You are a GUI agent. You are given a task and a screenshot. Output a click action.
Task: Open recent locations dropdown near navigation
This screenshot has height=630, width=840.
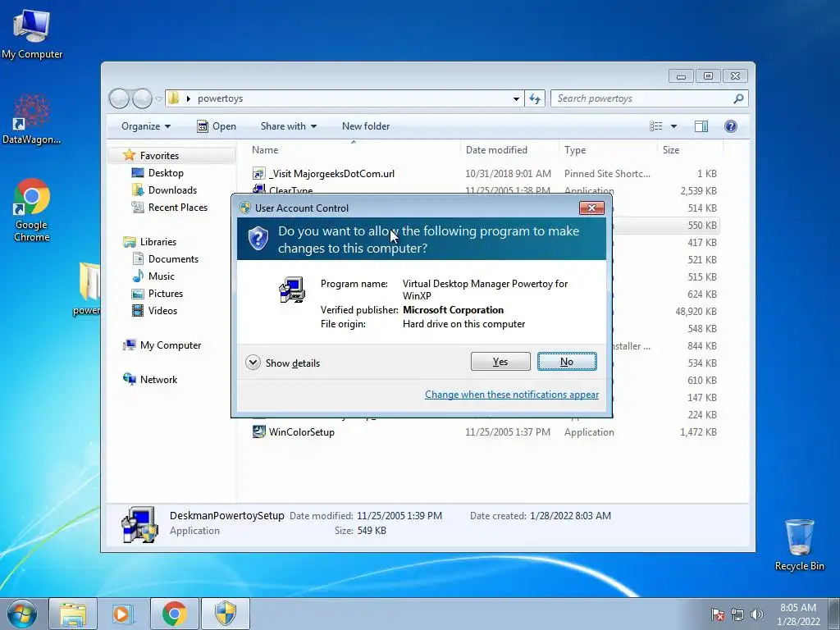pos(158,99)
